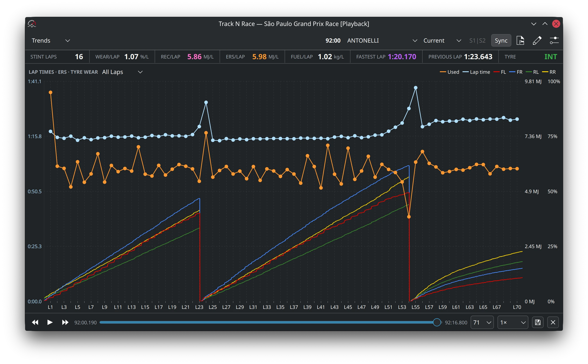588x364 pixels.
Task: Click the playback position slider handle
Action: [x=437, y=322]
